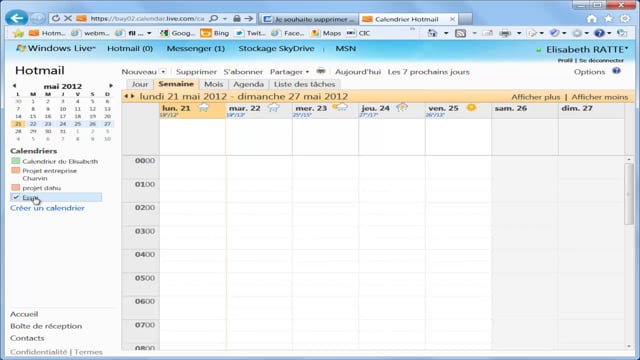The image size is (640, 360).
Task: Close the Calendrier Hotmail browser tab
Action: 452,19
